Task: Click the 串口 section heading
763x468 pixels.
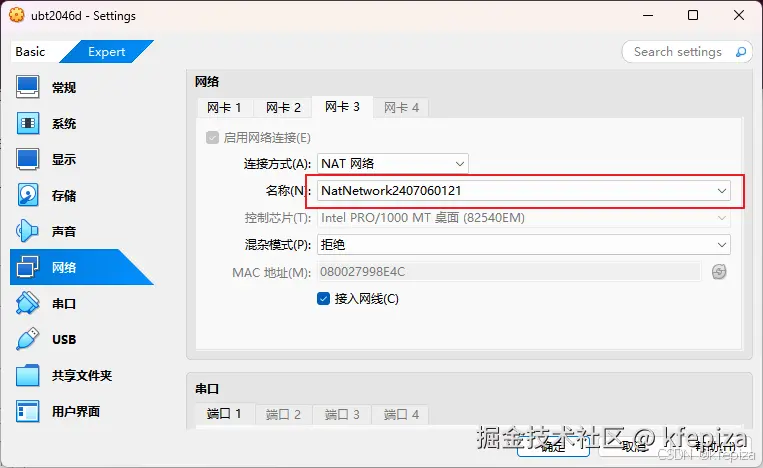Action: pos(207,388)
